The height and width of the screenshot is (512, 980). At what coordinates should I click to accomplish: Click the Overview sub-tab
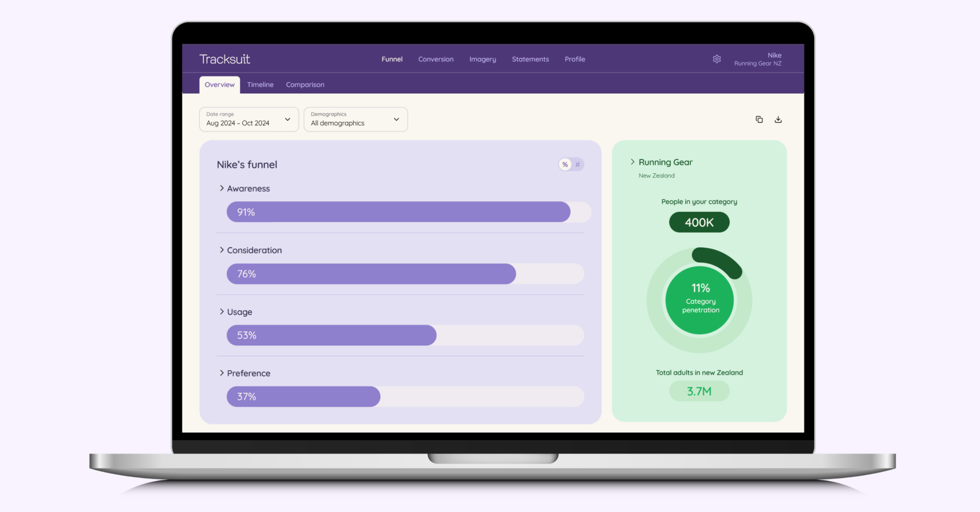click(x=220, y=84)
